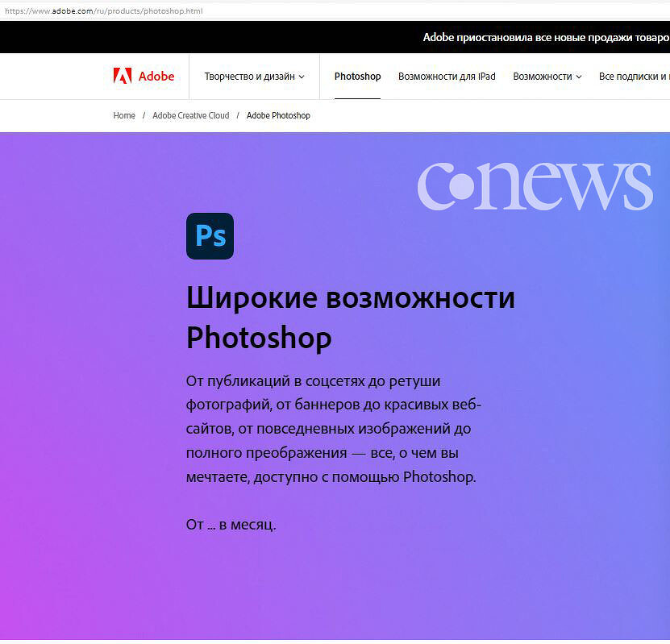
Task: Click the red Adobe logo icon
Action: (x=123, y=76)
